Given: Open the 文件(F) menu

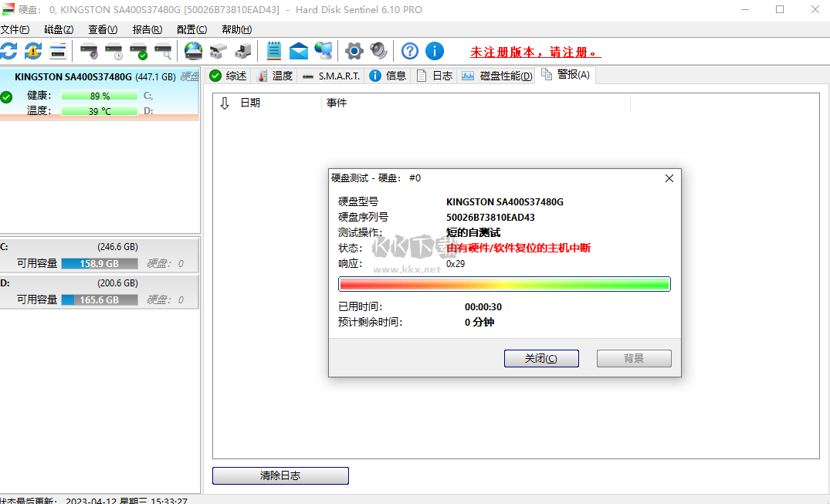Looking at the screenshot, I should [15, 29].
